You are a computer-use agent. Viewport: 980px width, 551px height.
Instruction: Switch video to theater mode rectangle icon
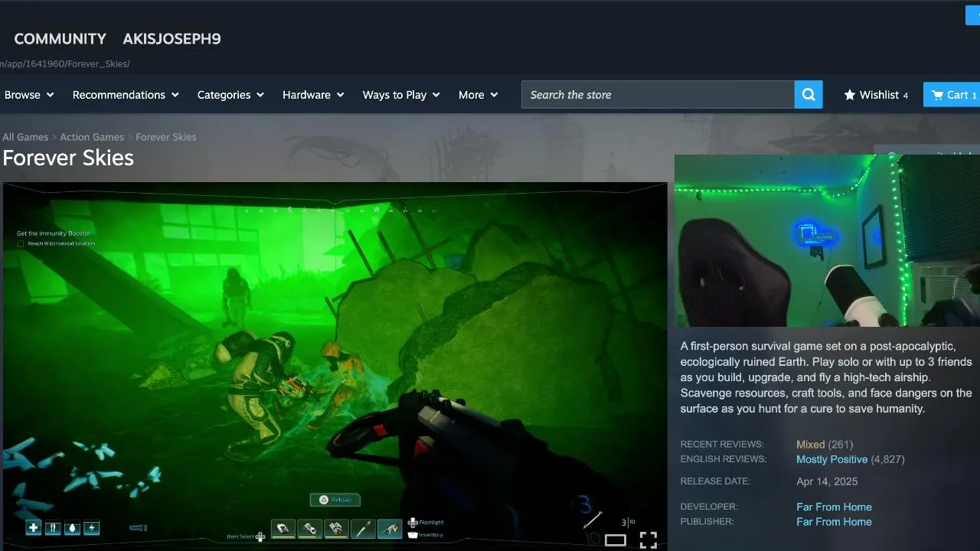616,540
